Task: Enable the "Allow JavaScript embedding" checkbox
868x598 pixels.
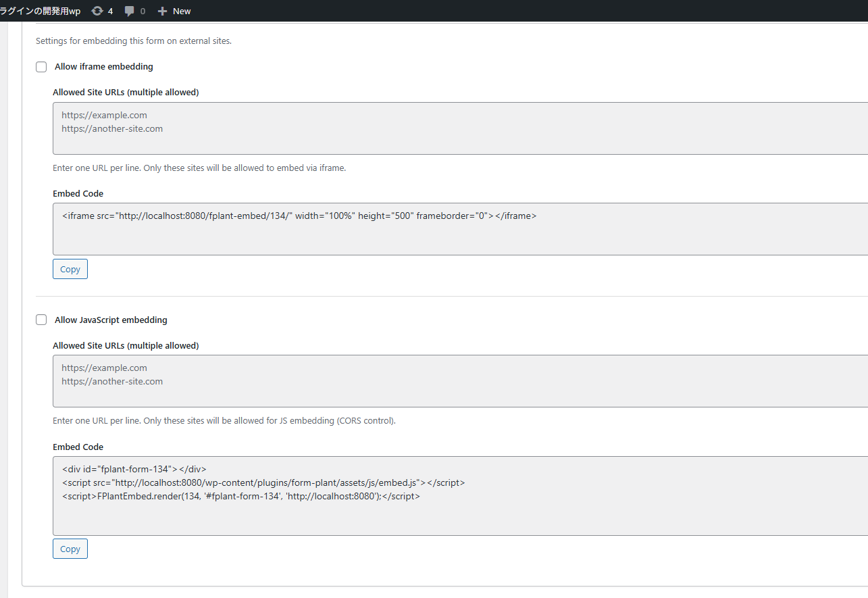Action: tap(41, 320)
